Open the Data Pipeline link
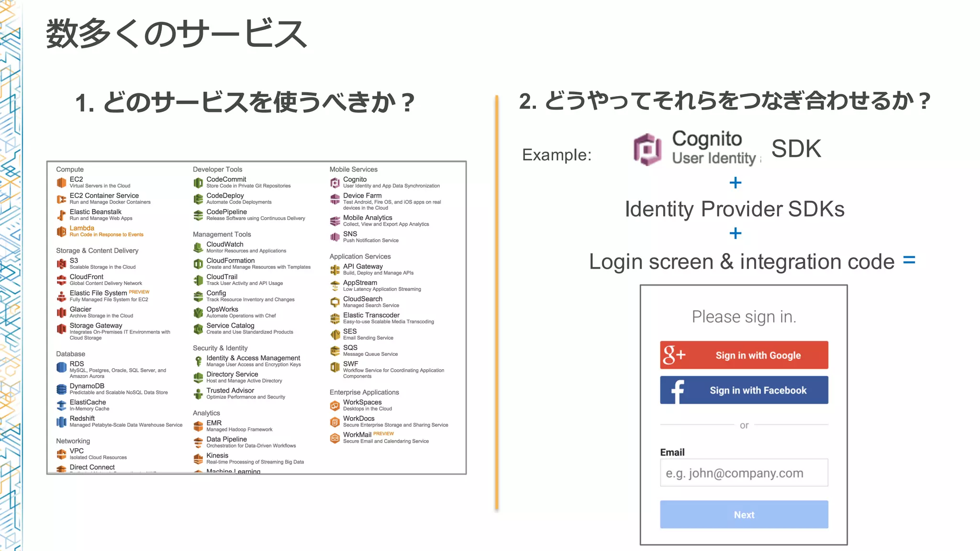This screenshot has height=551, width=980. 226,440
